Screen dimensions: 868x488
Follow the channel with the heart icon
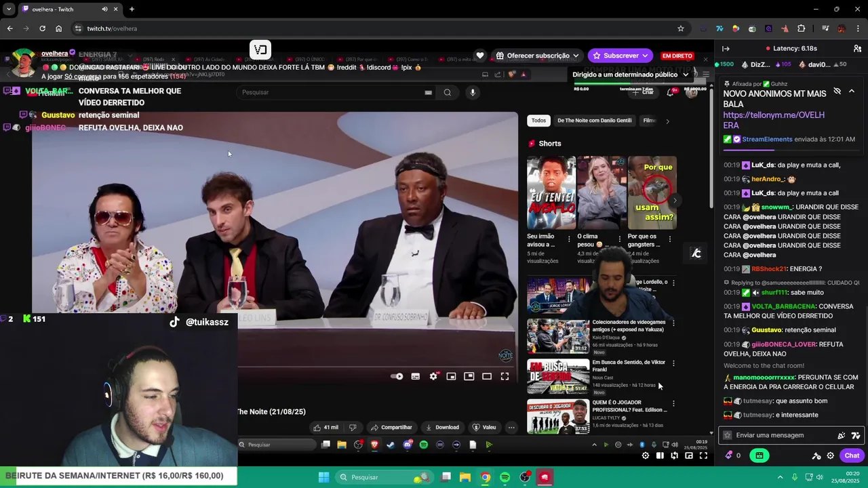coord(480,56)
